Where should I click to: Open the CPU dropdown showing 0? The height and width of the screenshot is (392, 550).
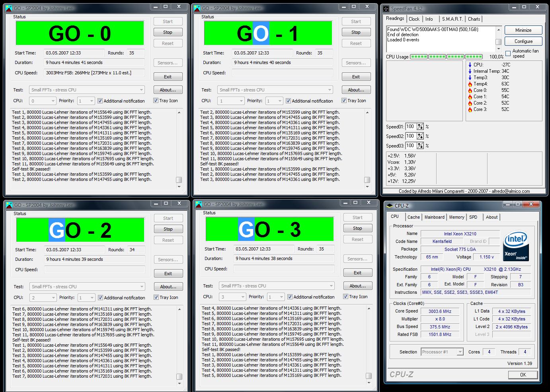42,101
